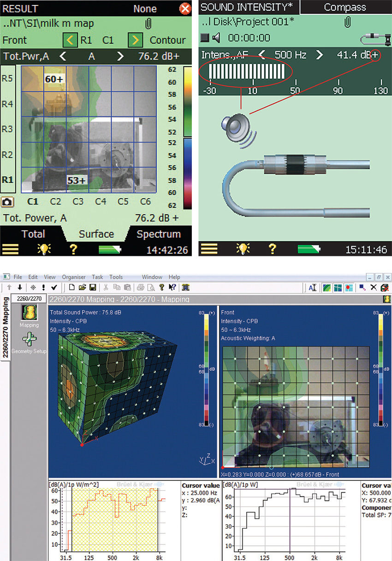Toggle the backlight lightbulb on the right analyzer
Image resolution: width=392 pixels, height=561 pixels.
click(x=243, y=249)
